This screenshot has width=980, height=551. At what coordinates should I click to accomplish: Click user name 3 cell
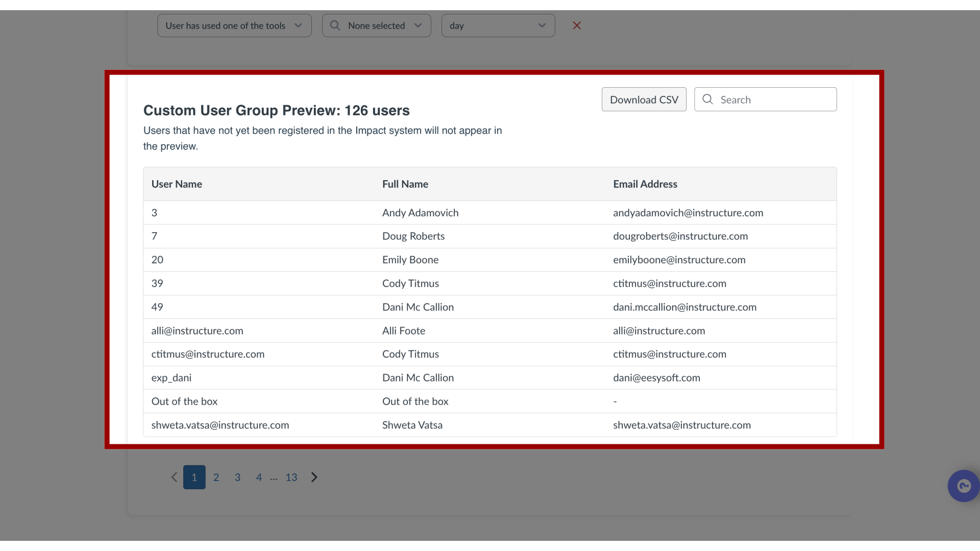(154, 213)
